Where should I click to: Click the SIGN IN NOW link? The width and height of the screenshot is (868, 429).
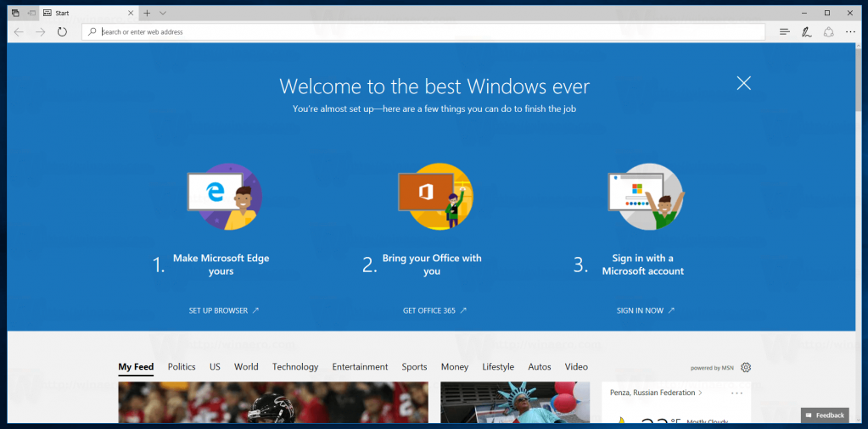pyautogui.click(x=646, y=310)
